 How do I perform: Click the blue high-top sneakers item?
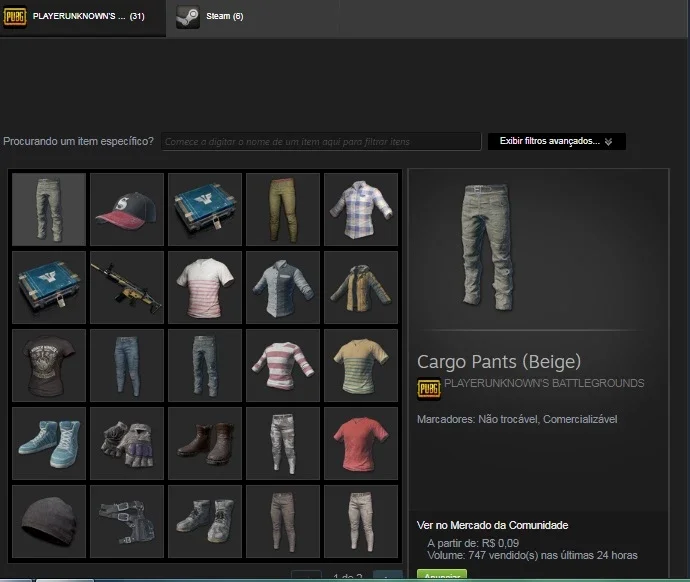coord(49,443)
